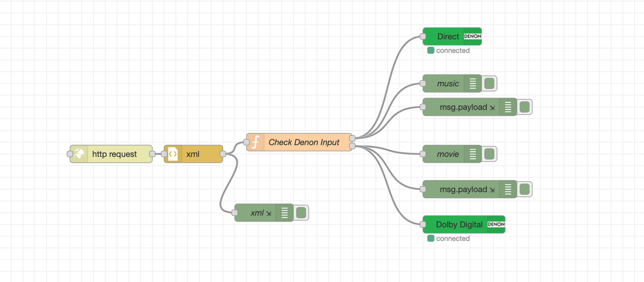This screenshot has width=644, height=282.
Task: Toggle the upper msg.payload debug node button
Action: click(x=524, y=107)
